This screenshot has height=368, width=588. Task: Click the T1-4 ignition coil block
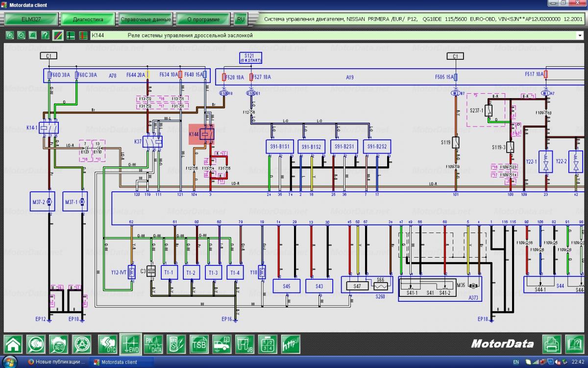[x=235, y=273]
